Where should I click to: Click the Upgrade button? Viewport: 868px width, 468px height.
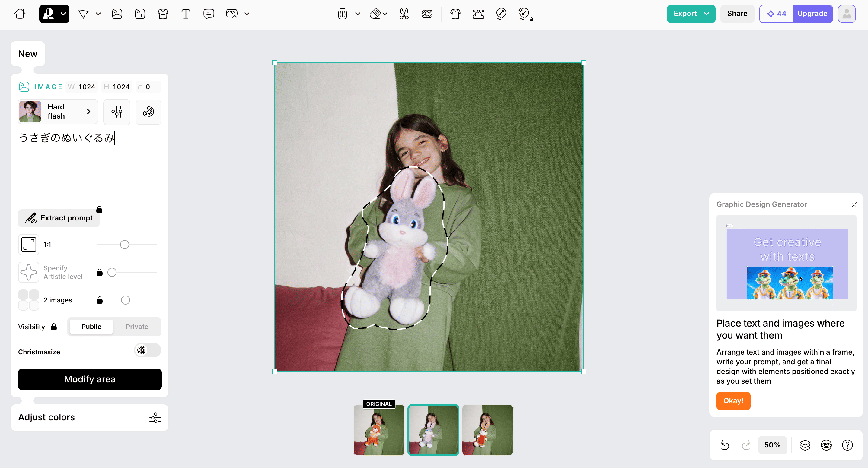[812, 14]
